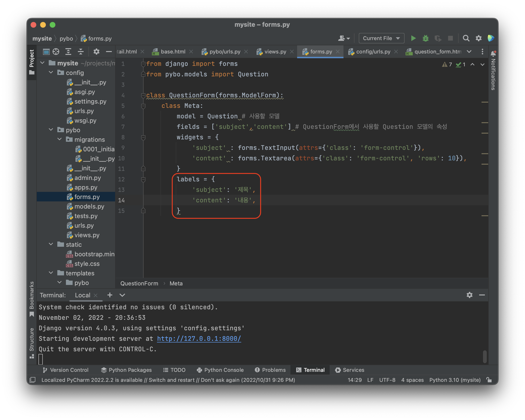This screenshot has width=525, height=420.
Task: Open models.py in project tree
Action: pos(89,206)
